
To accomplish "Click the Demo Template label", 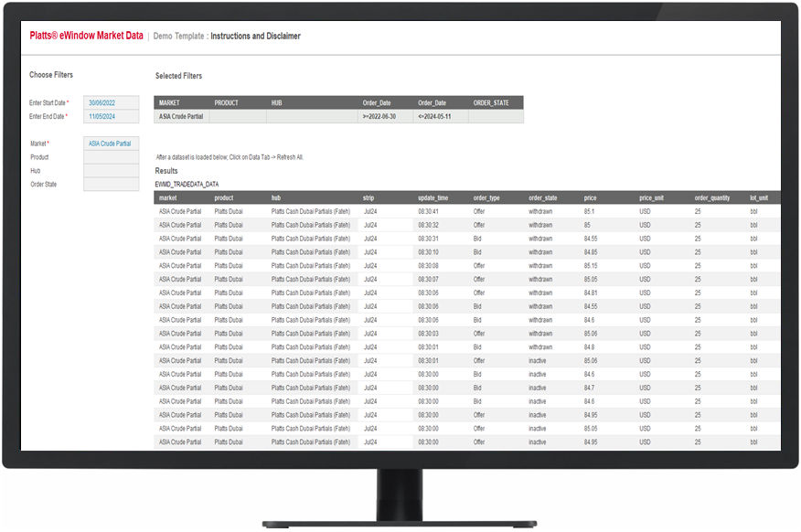I will pyautogui.click(x=178, y=37).
